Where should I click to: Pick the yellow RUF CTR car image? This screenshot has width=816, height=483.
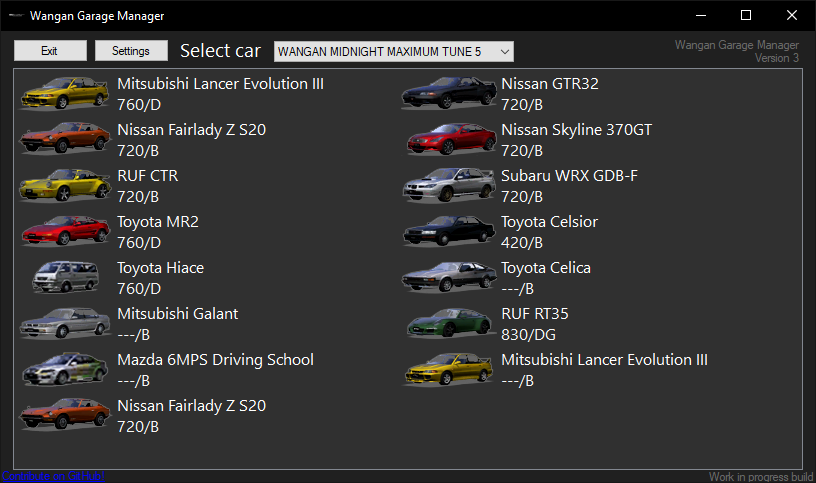pos(65,185)
